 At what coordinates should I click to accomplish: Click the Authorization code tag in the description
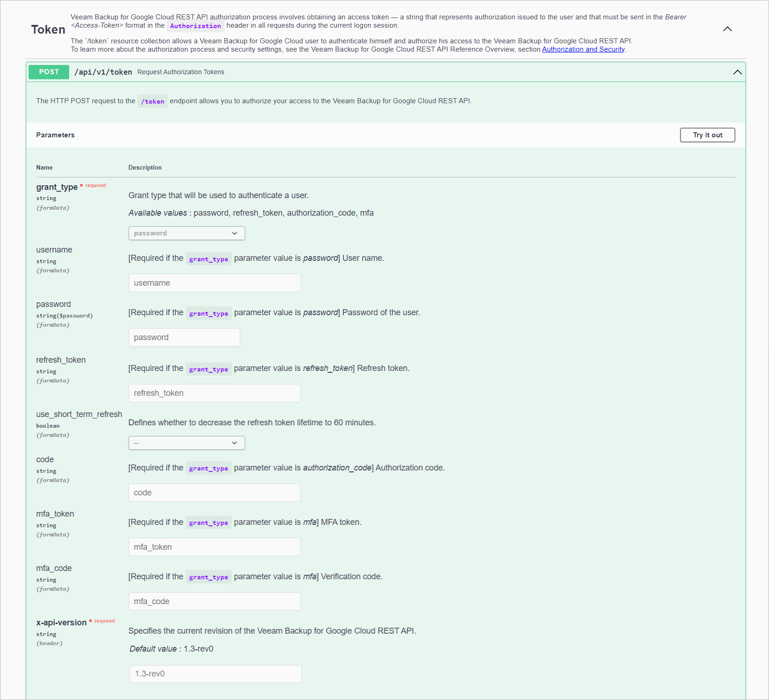click(195, 26)
